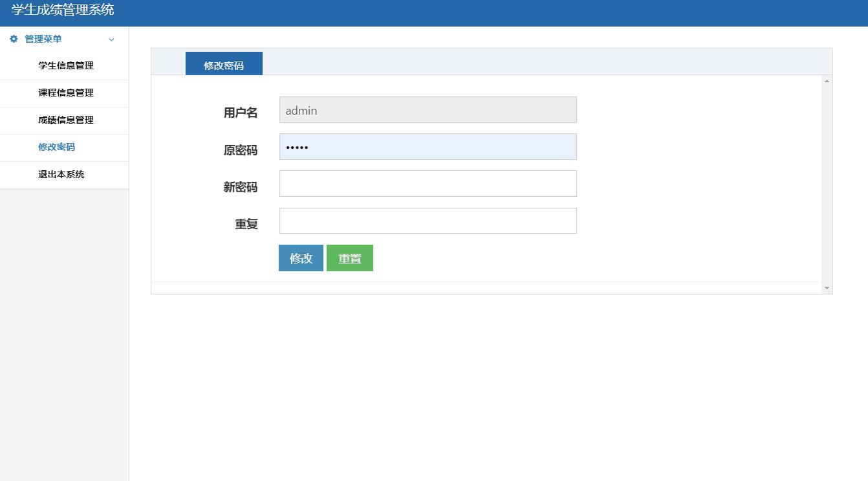This screenshot has width=868, height=481.
Task: Open 学生信息管理 from the sidebar
Action: click(66, 65)
